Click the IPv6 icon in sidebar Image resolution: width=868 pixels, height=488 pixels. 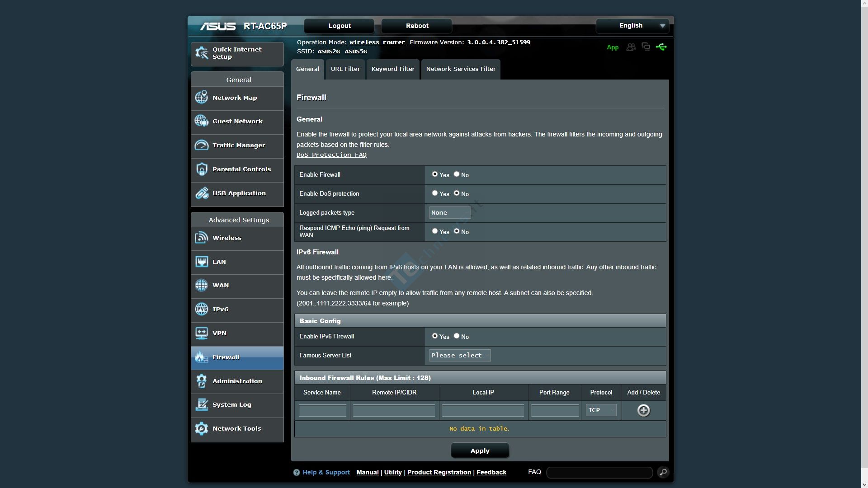[202, 309]
